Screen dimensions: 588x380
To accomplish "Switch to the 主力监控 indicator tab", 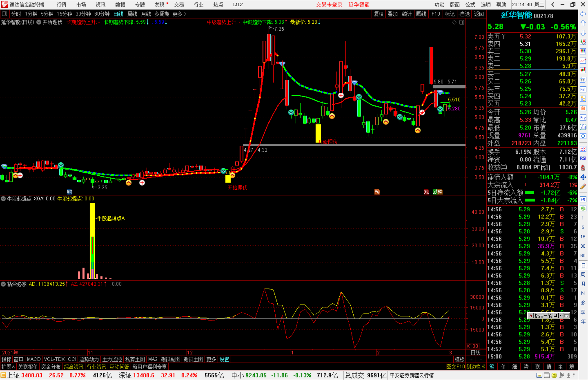I will click(x=112, y=359).
